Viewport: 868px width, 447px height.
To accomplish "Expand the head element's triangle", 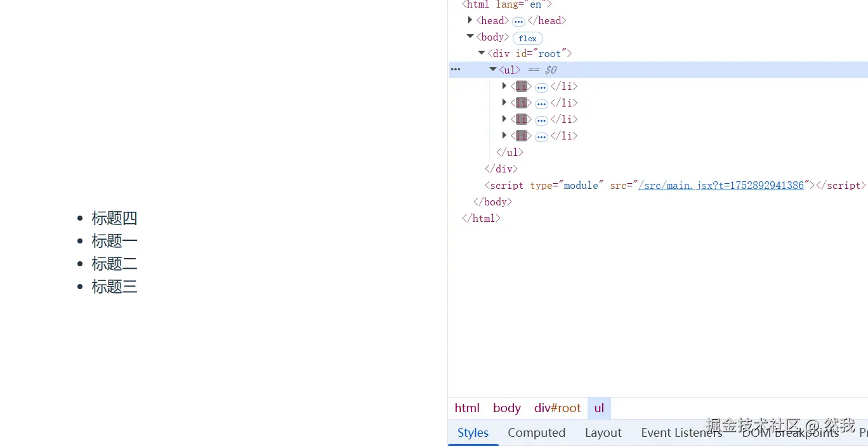I will pos(470,20).
